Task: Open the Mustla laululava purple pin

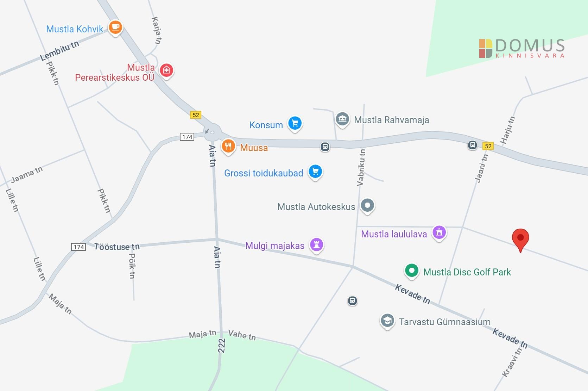Action: pyautogui.click(x=439, y=232)
